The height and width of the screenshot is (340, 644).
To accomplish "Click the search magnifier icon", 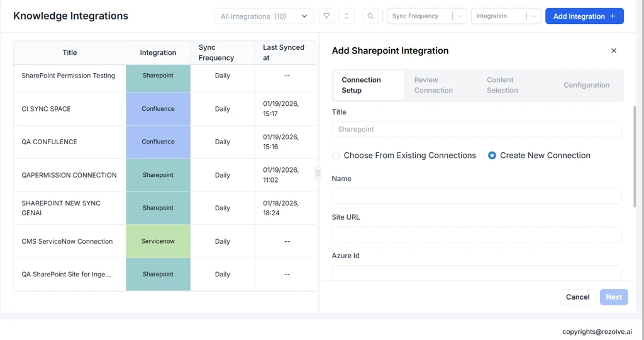I will point(370,16).
